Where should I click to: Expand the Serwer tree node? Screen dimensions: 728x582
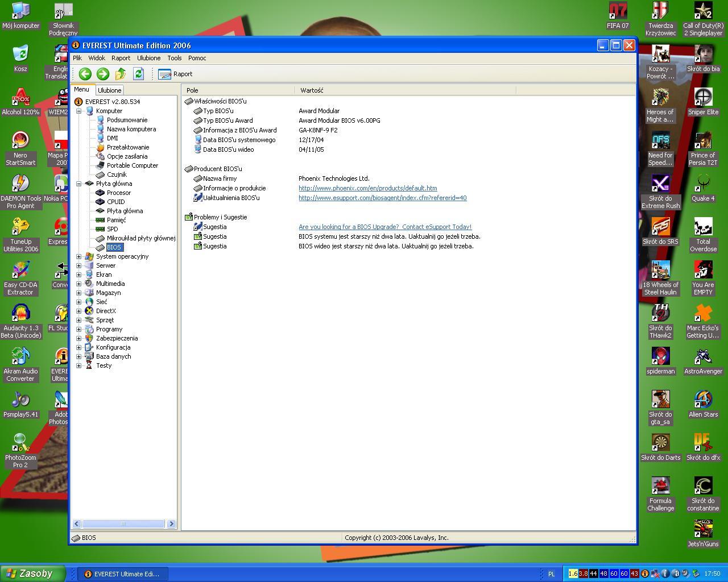79,265
